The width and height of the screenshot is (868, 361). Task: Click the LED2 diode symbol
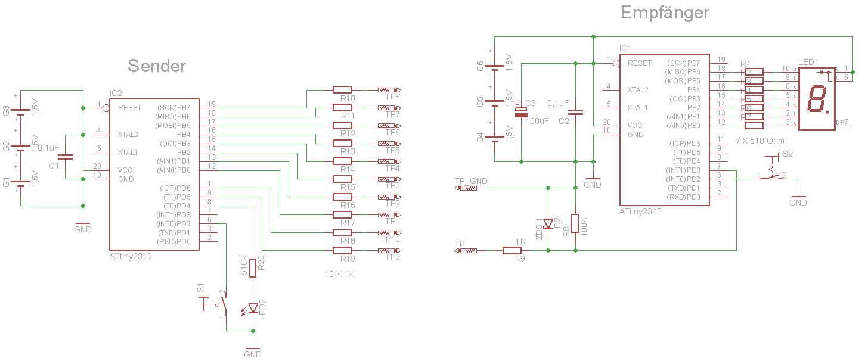[253, 309]
